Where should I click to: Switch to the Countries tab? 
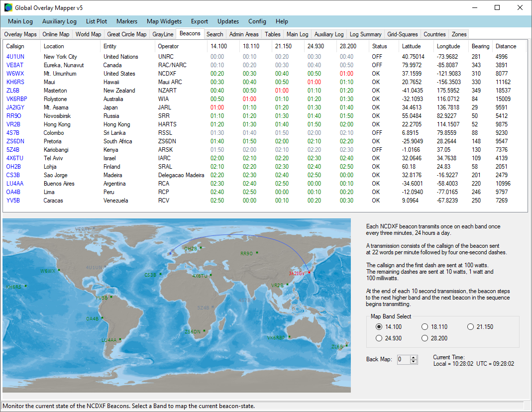click(434, 34)
